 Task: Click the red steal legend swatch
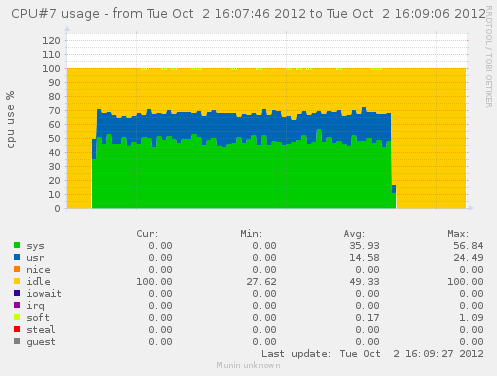pyautogui.click(x=17, y=329)
